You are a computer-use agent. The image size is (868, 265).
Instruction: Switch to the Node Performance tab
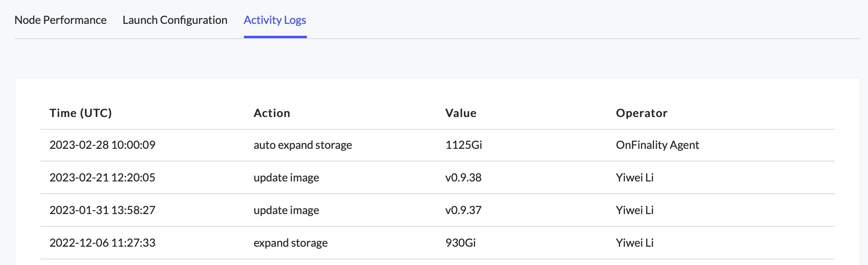point(60,20)
